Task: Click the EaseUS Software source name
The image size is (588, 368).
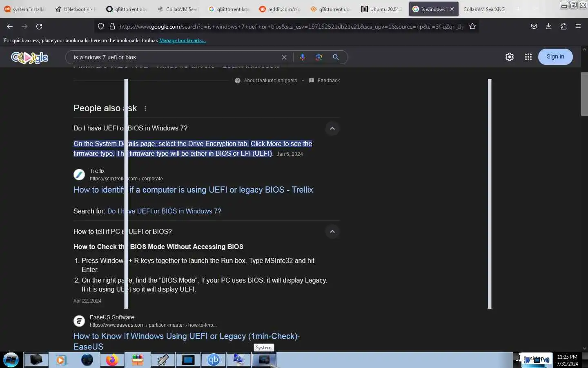Action: pos(112,317)
